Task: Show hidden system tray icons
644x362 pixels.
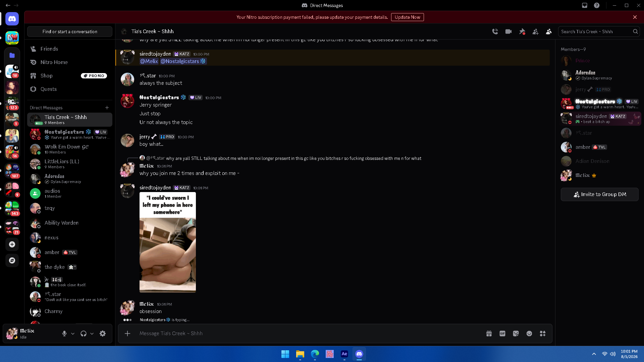Action: [594, 354]
